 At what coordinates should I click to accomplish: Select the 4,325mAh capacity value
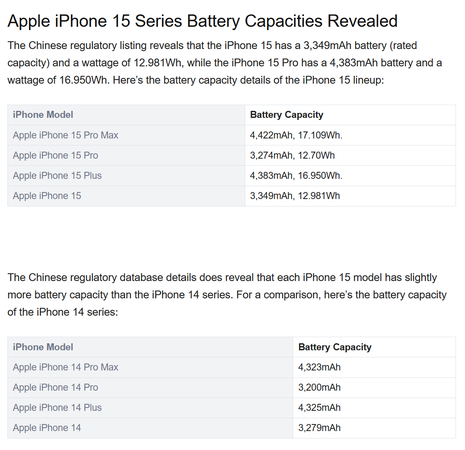tap(319, 408)
